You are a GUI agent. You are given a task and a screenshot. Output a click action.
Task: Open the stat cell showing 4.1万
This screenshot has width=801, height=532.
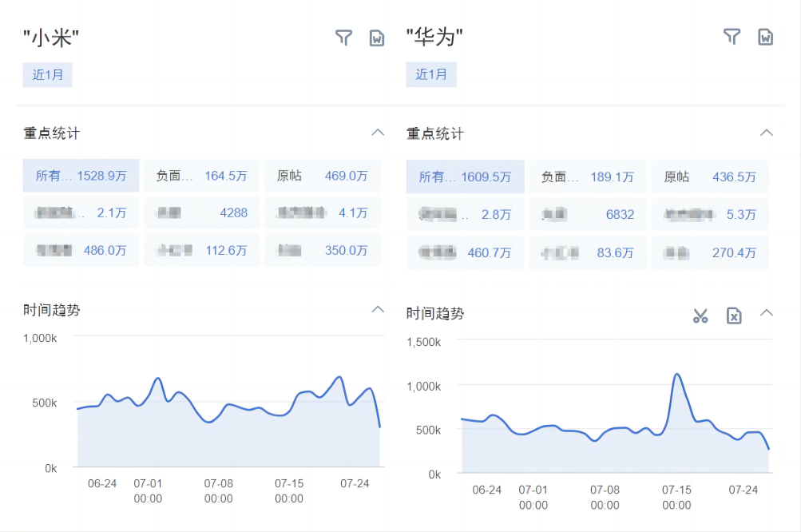tap(323, 212)
